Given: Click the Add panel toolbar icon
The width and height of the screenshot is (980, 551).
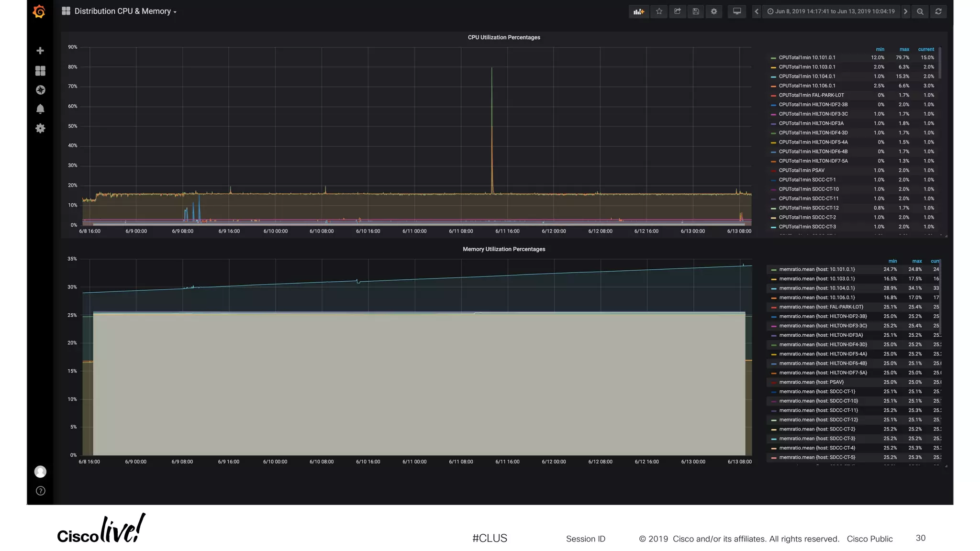Looking at the screenshot, I should coord(639,11).
